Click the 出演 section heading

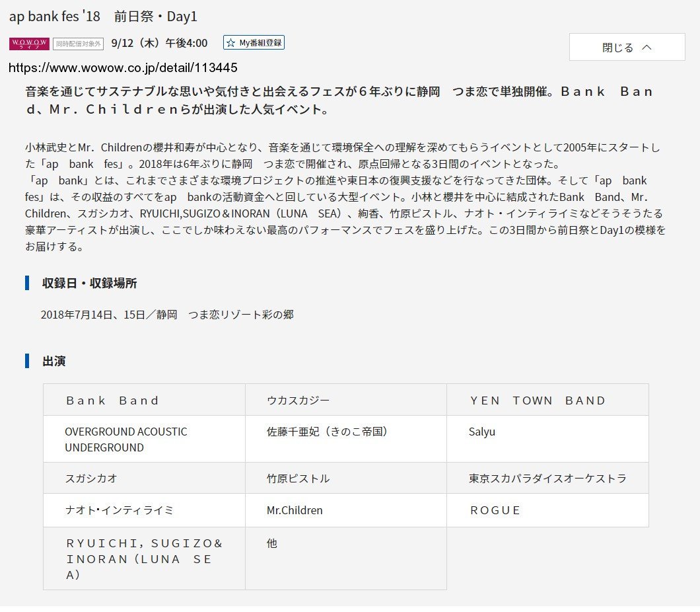[53, 361]
